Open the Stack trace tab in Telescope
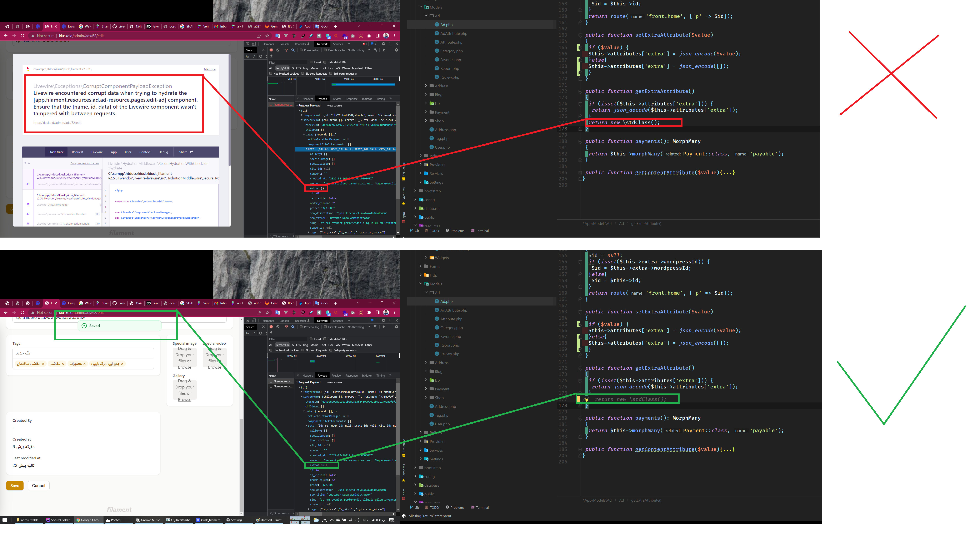The height and width of the screenshot is (546, 980). coord(56,152)
